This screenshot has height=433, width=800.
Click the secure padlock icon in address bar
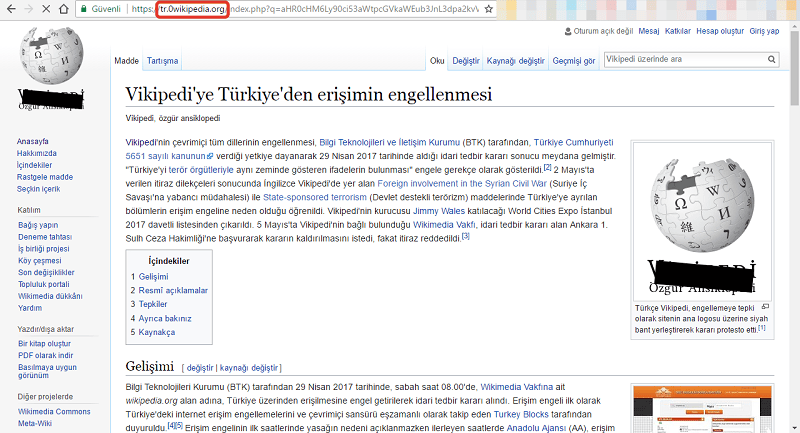pos(84,9)
